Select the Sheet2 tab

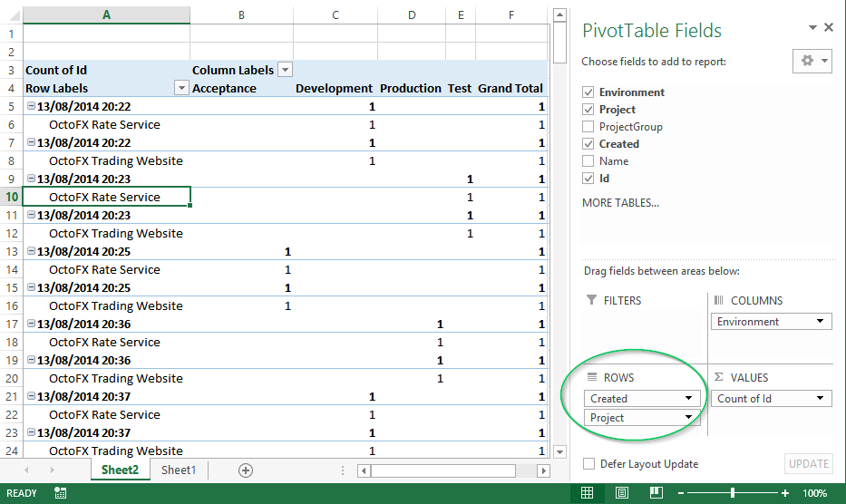pos(120,470)
